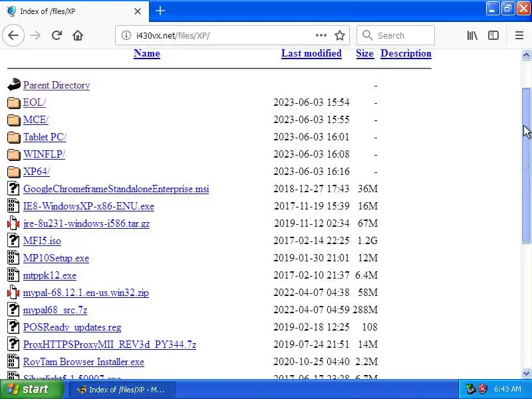Toggle the browser sidebar
The width and height of the screenshot is (532, 399).
(x=493, y=35)
